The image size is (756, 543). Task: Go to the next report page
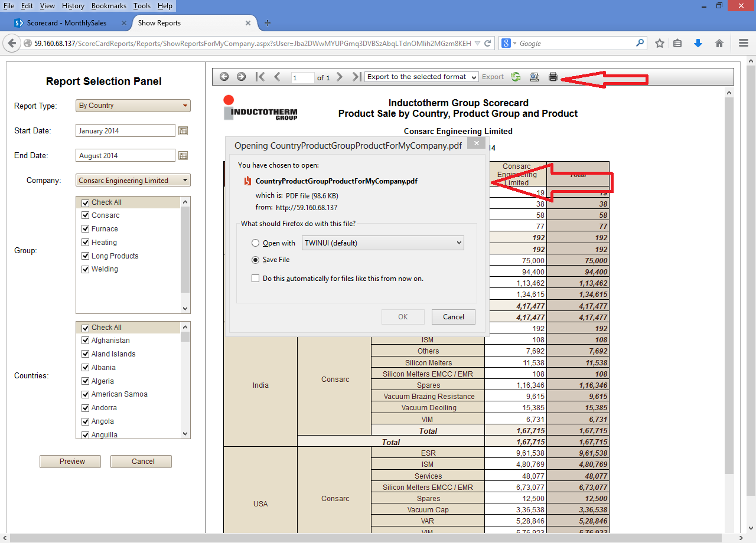340,77
